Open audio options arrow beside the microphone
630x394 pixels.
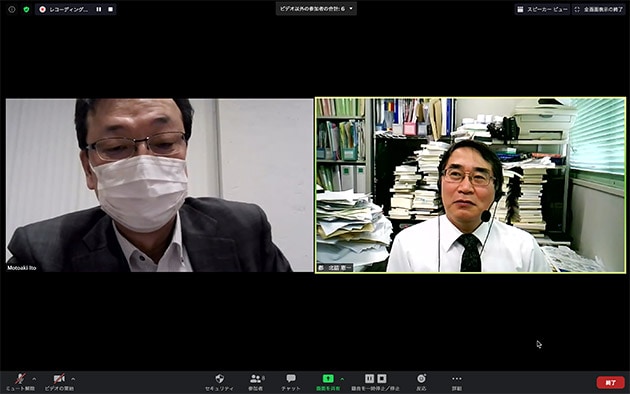[x=34, y=379]
